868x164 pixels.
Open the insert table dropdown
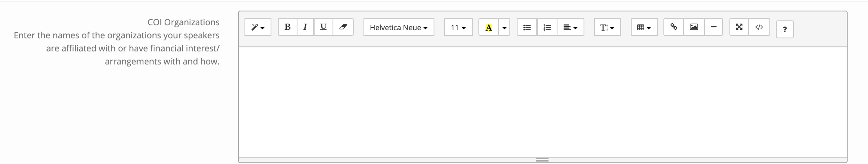coord(644,27)
